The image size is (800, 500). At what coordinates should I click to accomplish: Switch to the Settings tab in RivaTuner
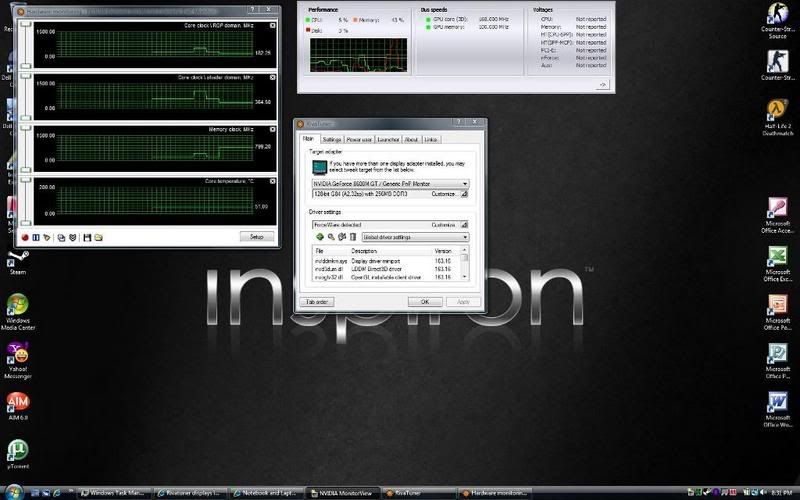tap(332, 139)
